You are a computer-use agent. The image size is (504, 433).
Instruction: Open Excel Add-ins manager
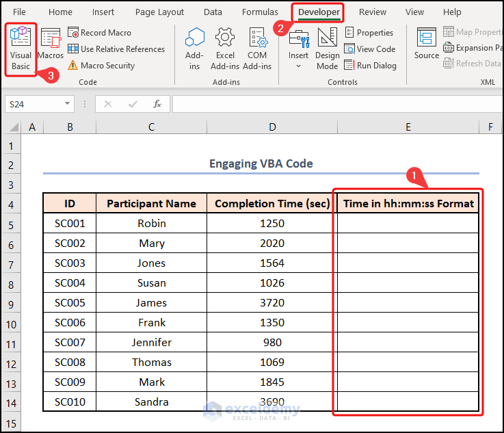pos(225,49)
